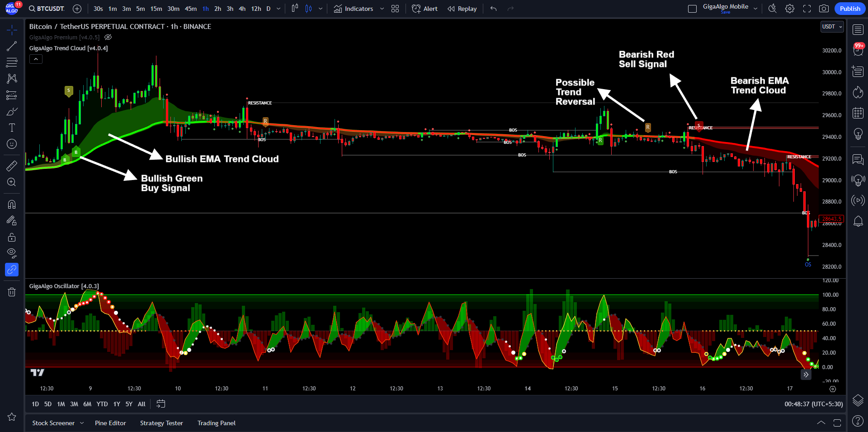Image resolution: width=868 pixels, height=432 pixels.
Task: Select the brush drawing tool
Action: 12,111
